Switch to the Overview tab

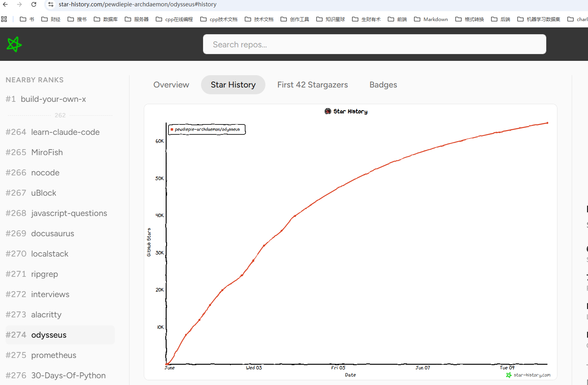[x=171, y=85]
